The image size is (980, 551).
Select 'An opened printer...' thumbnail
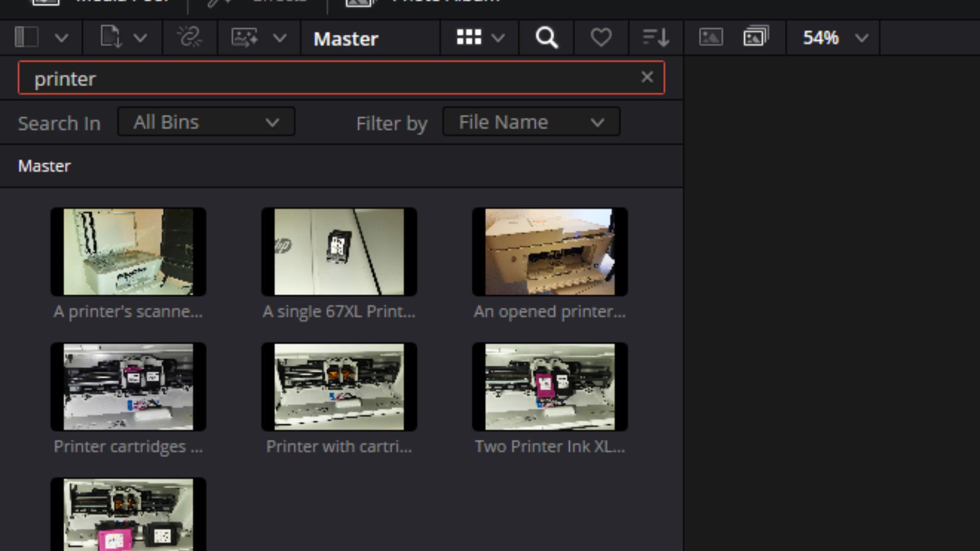[x=550, y=252]
